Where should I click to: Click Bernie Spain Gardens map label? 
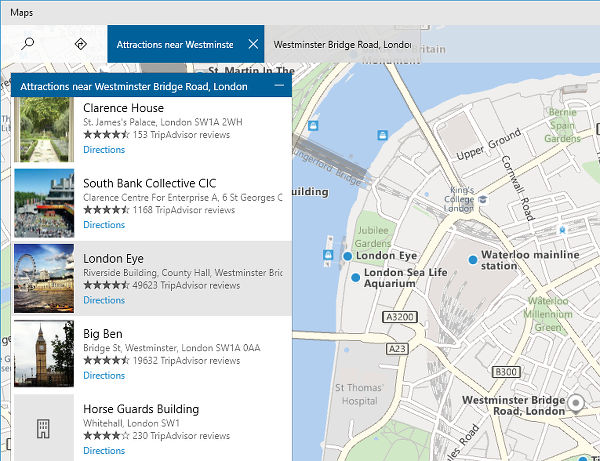click(x=562, y=125)
